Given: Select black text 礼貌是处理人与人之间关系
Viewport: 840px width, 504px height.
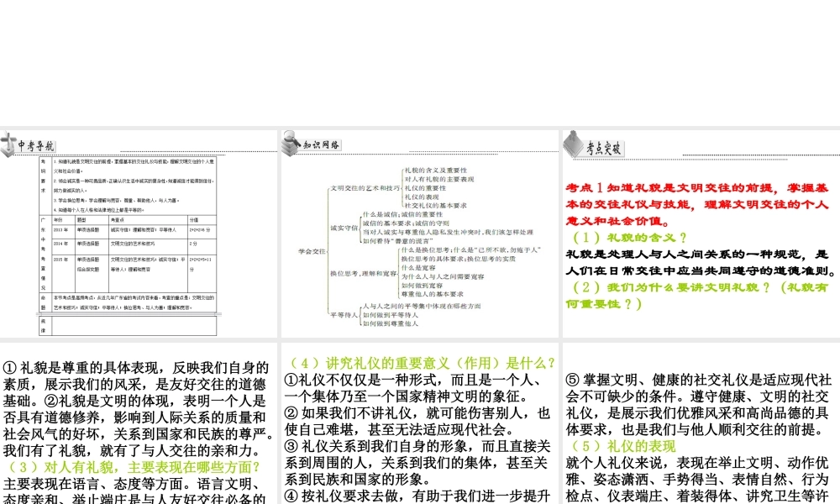Looking at the screenshot, I should tap(701, 262).
